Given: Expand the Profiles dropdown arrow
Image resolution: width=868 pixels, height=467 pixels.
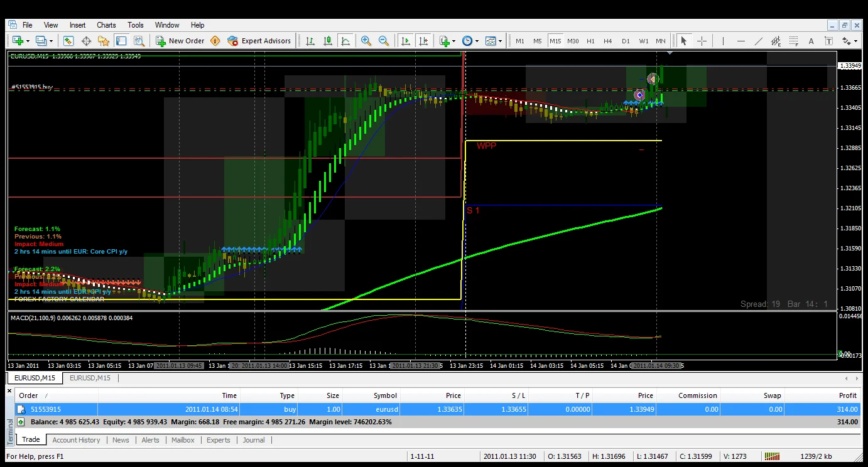Looking at the screenshot, I should [51, 41].
